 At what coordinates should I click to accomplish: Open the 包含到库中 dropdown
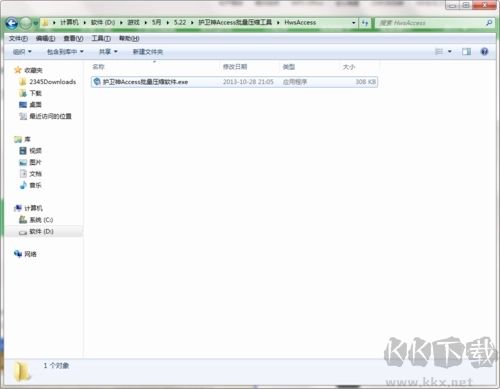click(x=65, y=52)
